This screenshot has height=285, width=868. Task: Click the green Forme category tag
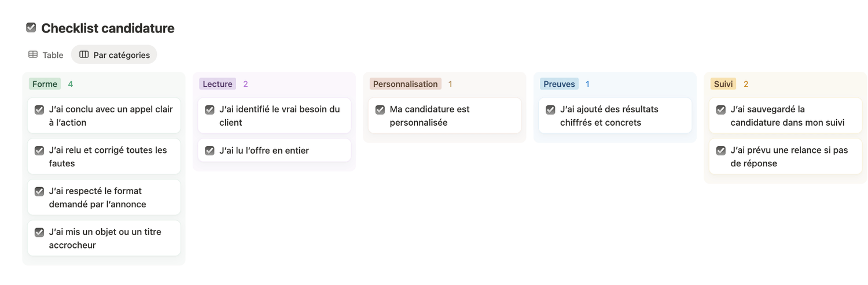[45, 84]
